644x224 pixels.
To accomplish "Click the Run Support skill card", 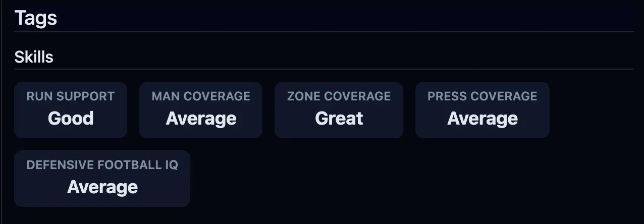I will coord(71,109).
